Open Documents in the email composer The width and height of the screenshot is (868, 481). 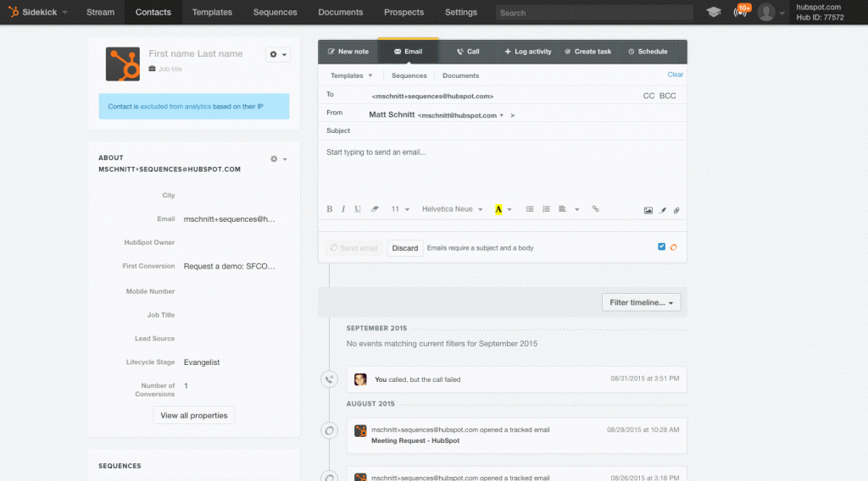[x=460, y=75]
